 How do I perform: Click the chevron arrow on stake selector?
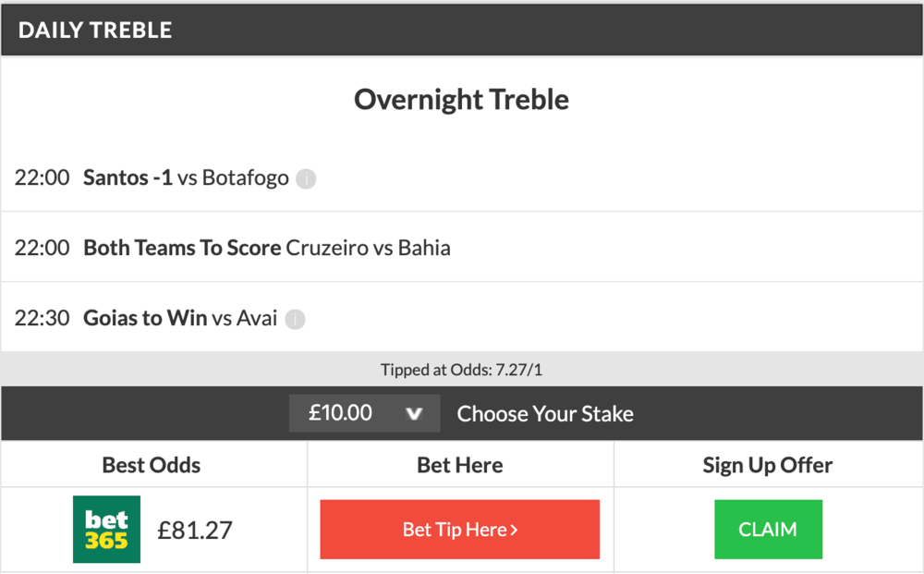[413, 413]
